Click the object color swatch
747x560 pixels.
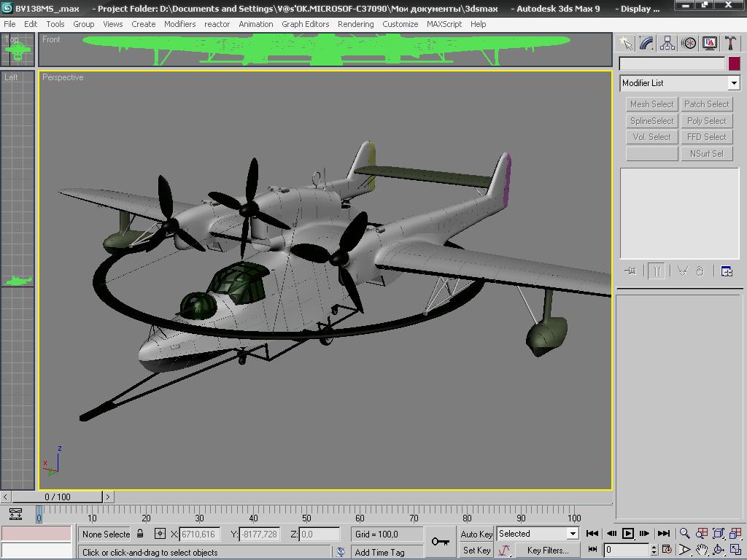coord(734,64)
